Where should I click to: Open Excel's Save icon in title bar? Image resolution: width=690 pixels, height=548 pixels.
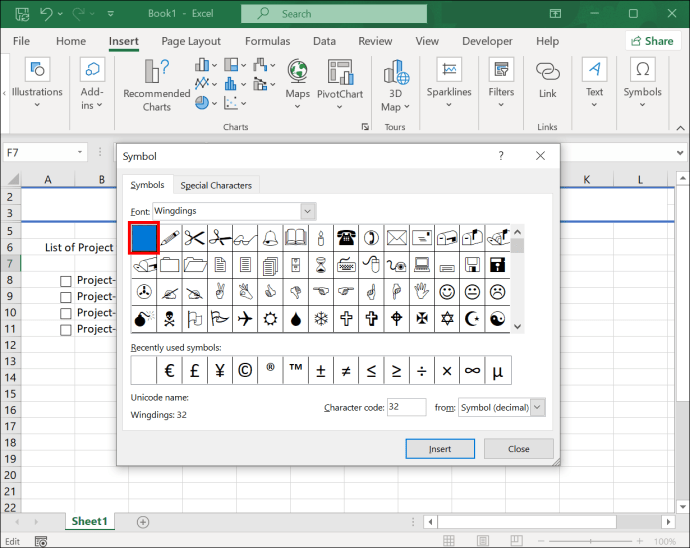point(22,14)
